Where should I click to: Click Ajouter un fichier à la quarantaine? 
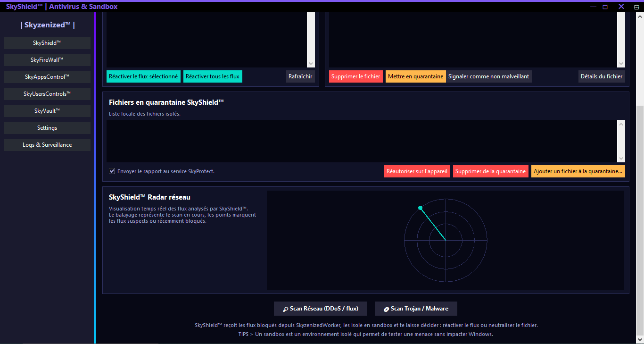(x=578, y=171)
